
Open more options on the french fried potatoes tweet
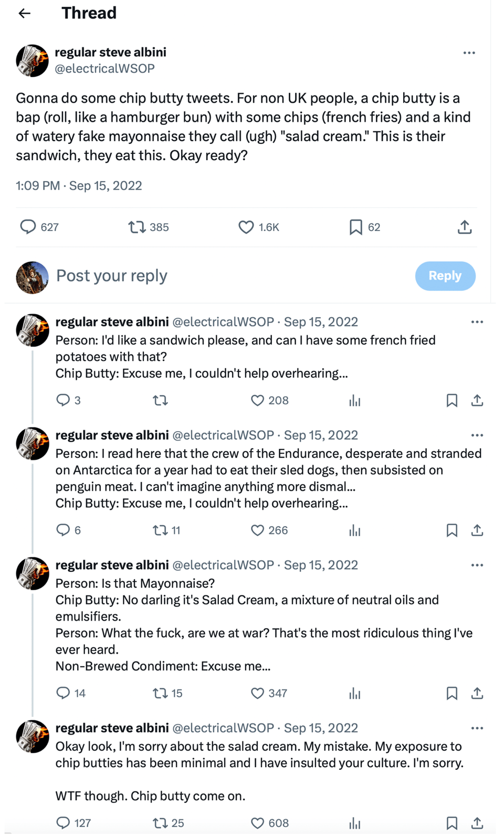(x=477, y=322)
